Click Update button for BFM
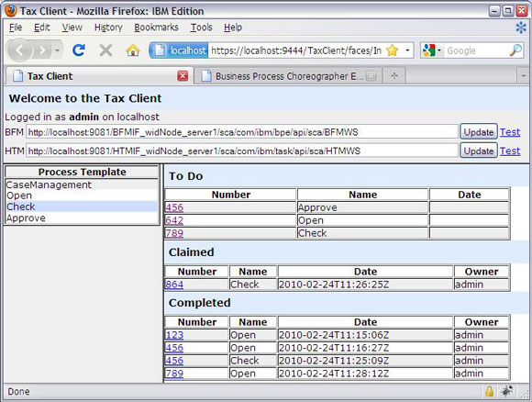Viewport: 532px width, 402px height. pyautogui.click(x=479, y=132)
